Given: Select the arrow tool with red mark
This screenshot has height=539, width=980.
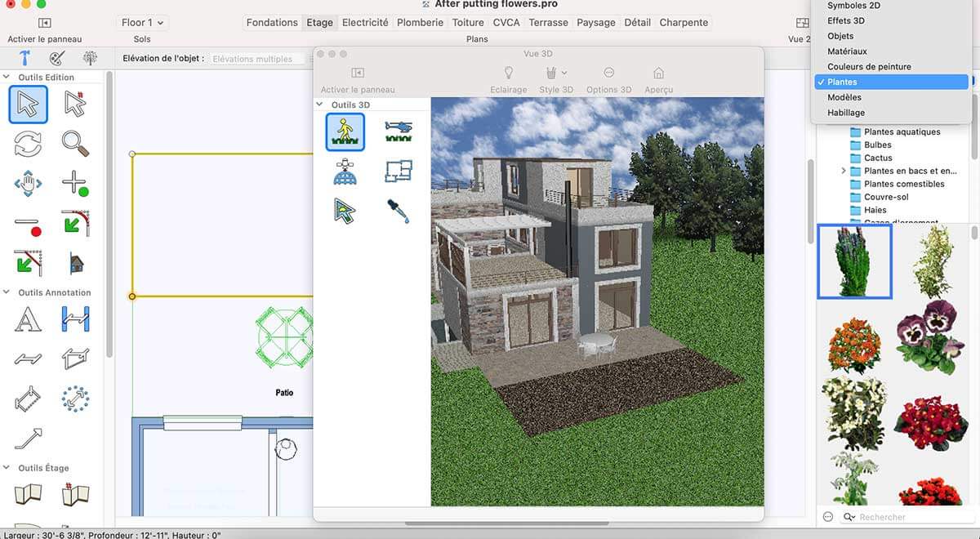Looking at the screenshot, I should tap(75, 105).
